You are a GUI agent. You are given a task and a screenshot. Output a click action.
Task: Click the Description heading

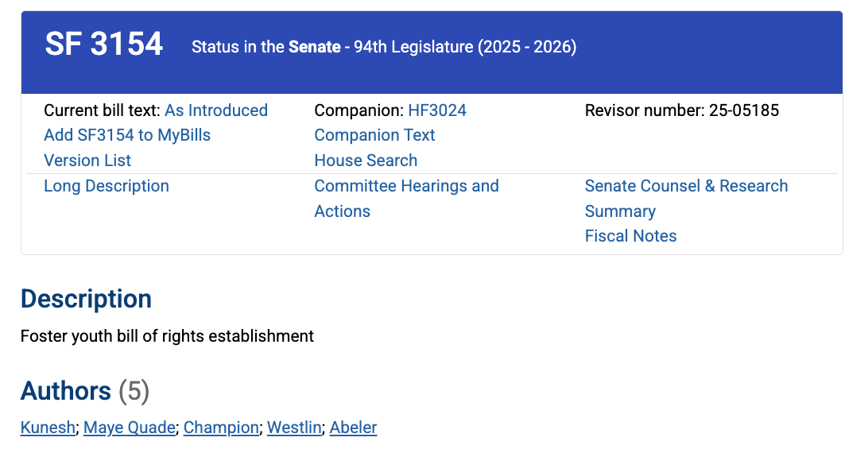pos(86,299)
